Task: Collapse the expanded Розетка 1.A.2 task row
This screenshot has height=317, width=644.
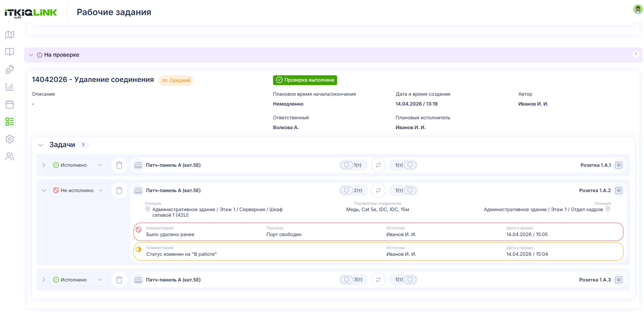Action: [x=44, y=190]
